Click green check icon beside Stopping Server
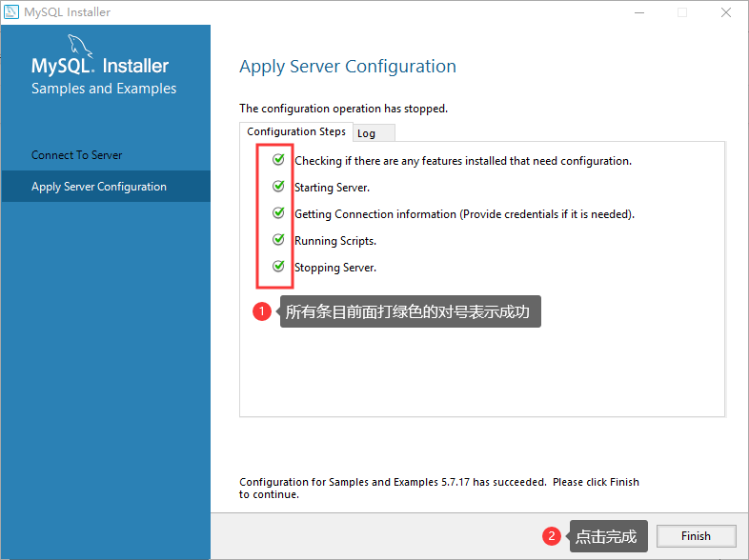 [278, 267]
